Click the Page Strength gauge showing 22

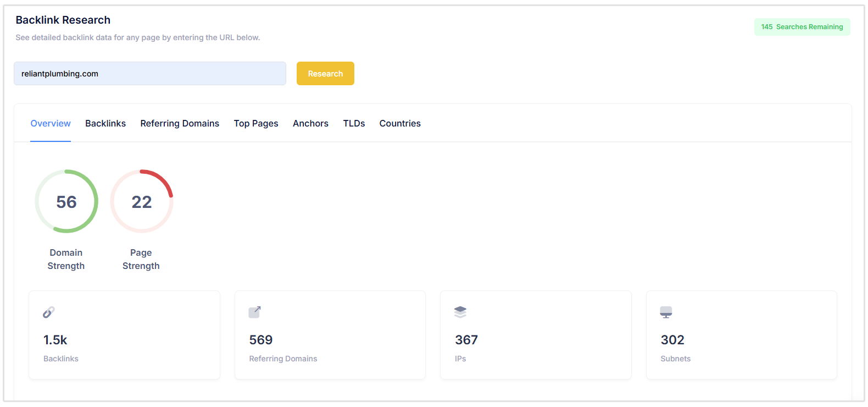click(142, 201)
